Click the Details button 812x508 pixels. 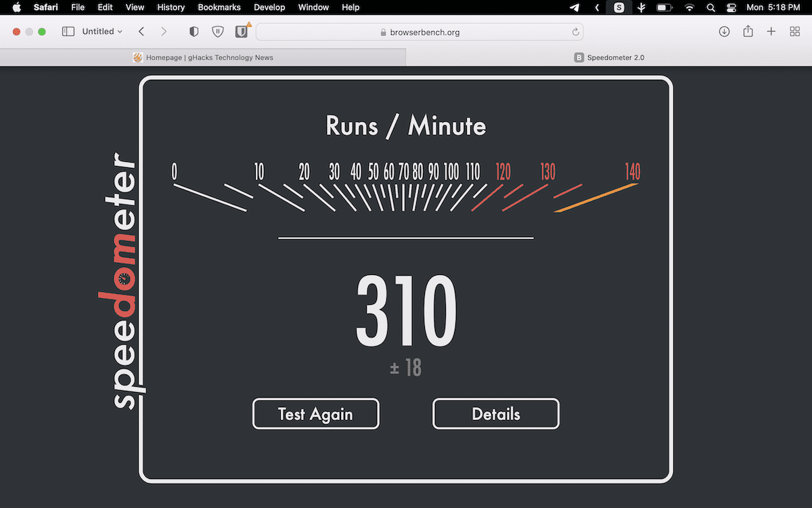pyautogui.click(x=496, y=414)
